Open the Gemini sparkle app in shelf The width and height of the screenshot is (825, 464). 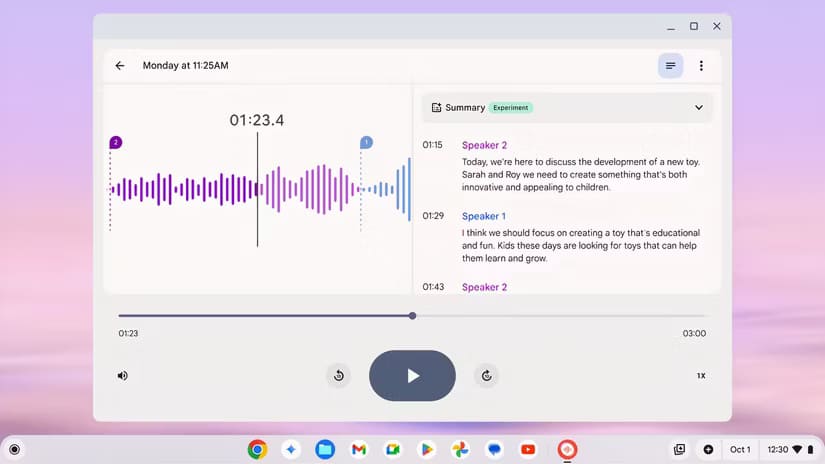pos(291,450)
